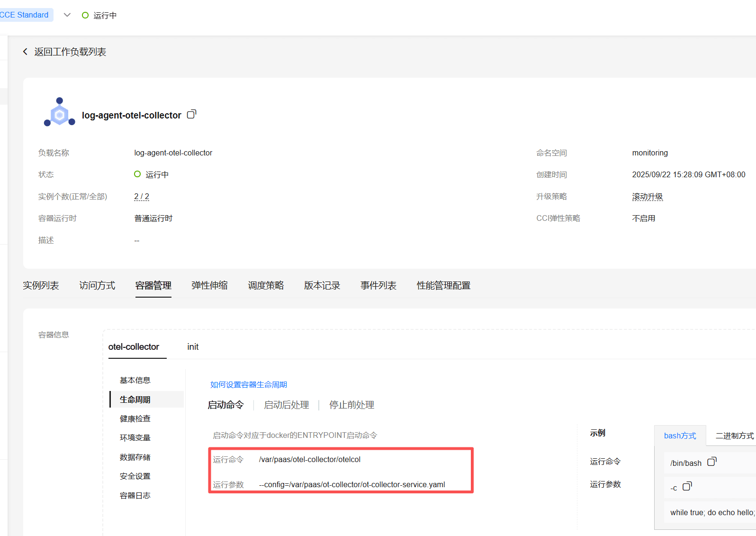
Task: Select the init container tab
Action: coord(193,347)
